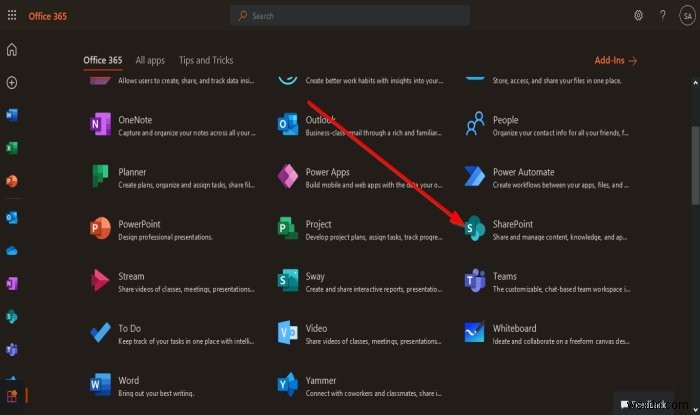Click the Whiteboard app name
Viewport: 700px width, 415px height.
514,328
